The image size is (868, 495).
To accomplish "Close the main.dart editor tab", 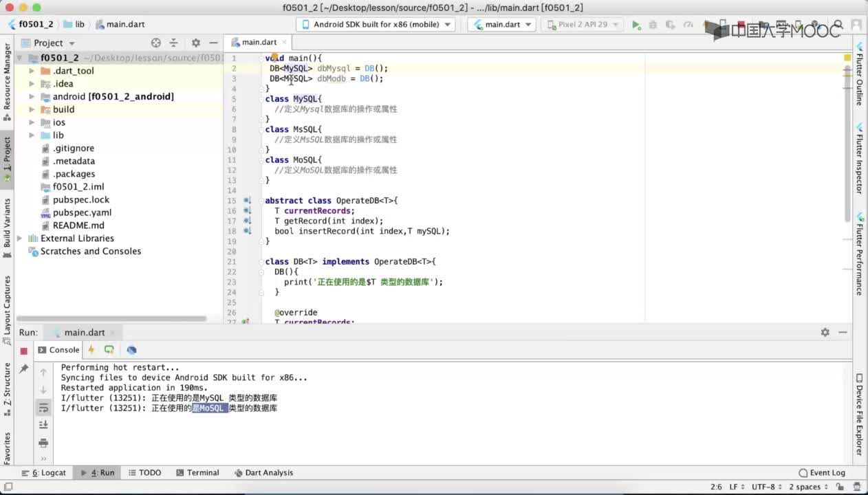I will coord(284,43).
